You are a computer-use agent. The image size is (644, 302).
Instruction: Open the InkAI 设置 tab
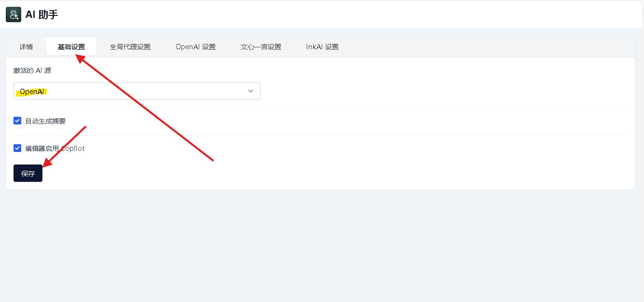pyautogui.click(x=322, y=47)
